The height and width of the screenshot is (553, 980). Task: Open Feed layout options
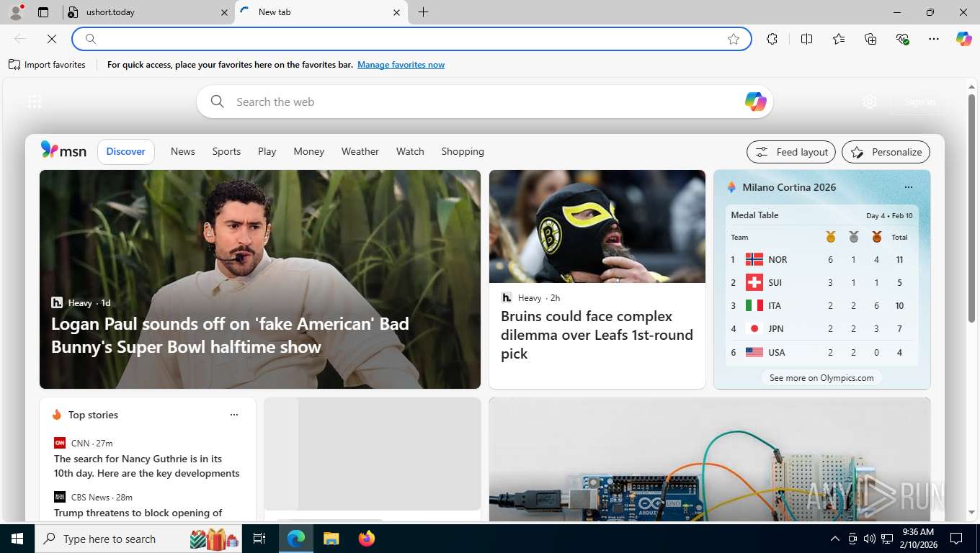click(x=791, y=152)
